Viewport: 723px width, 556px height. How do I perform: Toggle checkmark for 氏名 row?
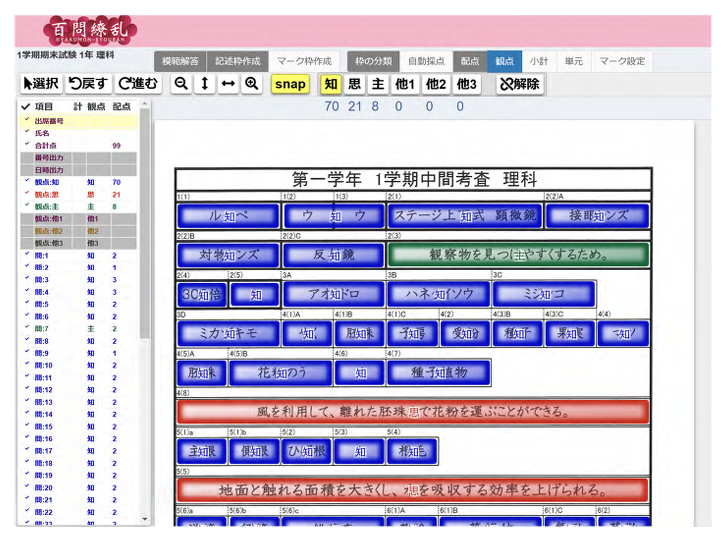tap(27, 132)
